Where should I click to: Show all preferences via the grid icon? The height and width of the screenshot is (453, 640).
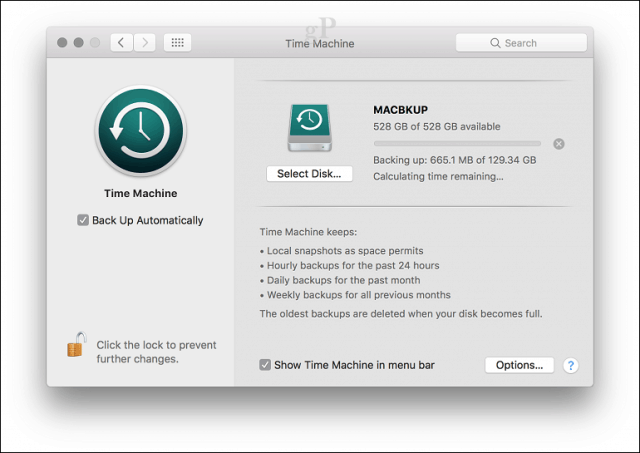[178, 42]
